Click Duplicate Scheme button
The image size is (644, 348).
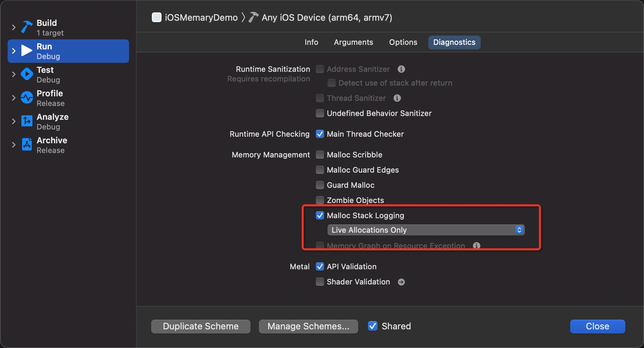[201, 326]
